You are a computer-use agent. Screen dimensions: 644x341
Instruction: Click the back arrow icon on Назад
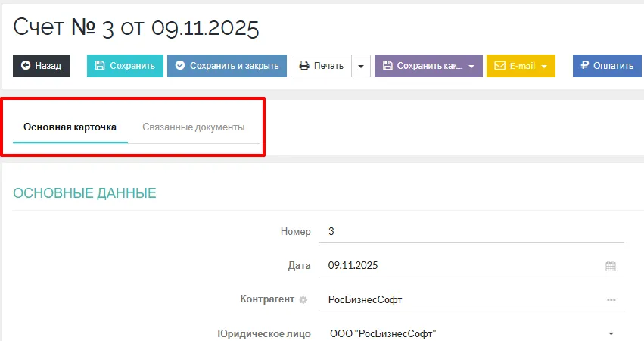26,66
